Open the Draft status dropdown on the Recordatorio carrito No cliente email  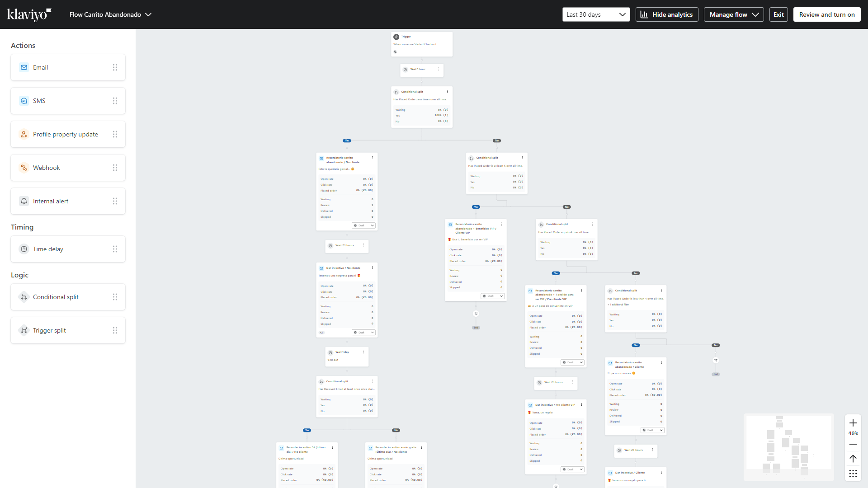[x=364, y=225]
